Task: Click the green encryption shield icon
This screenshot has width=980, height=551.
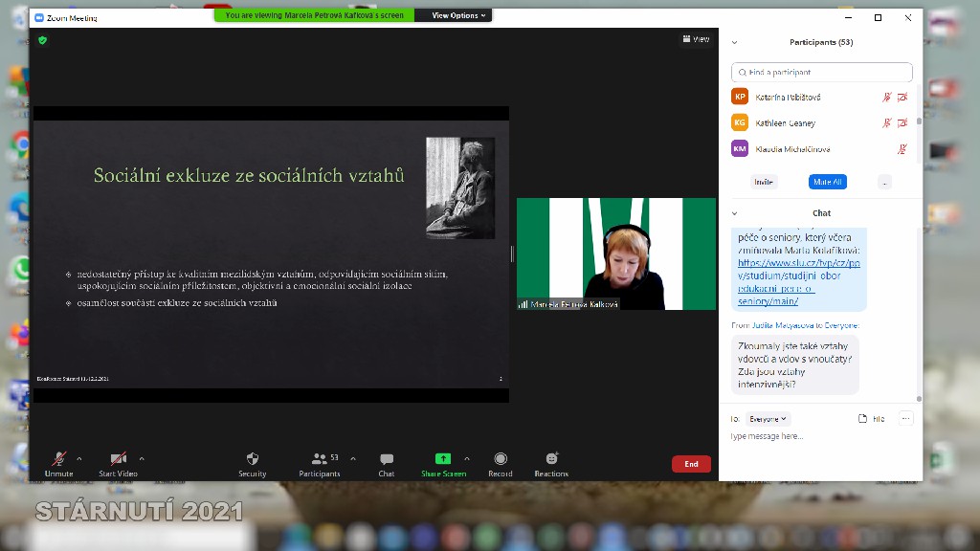Action: coord(42,40)
